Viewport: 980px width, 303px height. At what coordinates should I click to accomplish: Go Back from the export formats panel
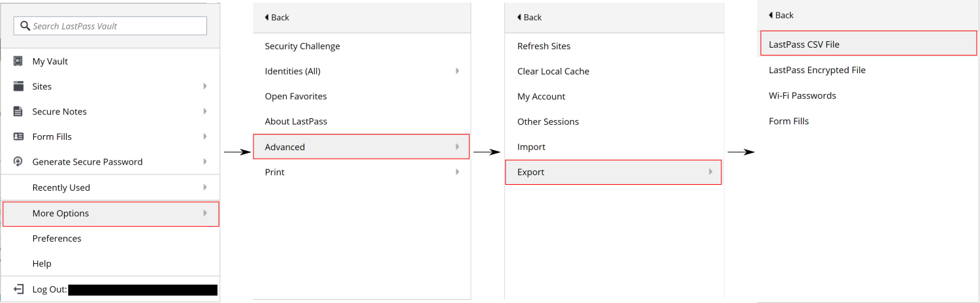(781, 15)
